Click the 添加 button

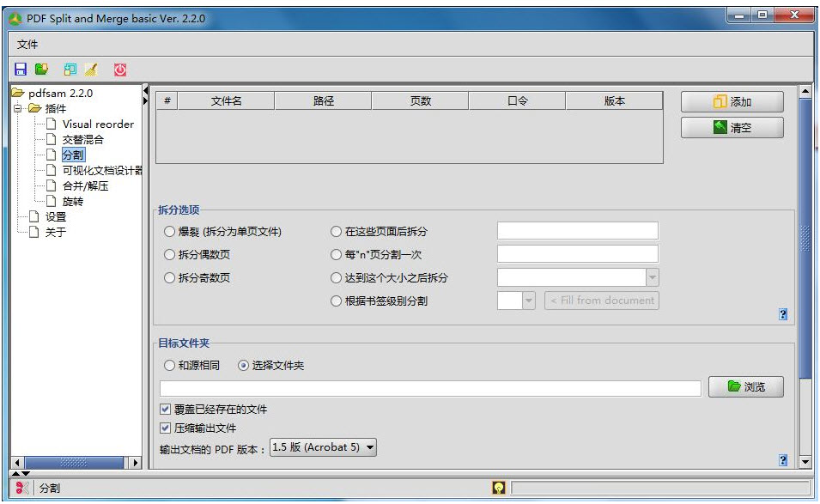click(x=732, y=102)
